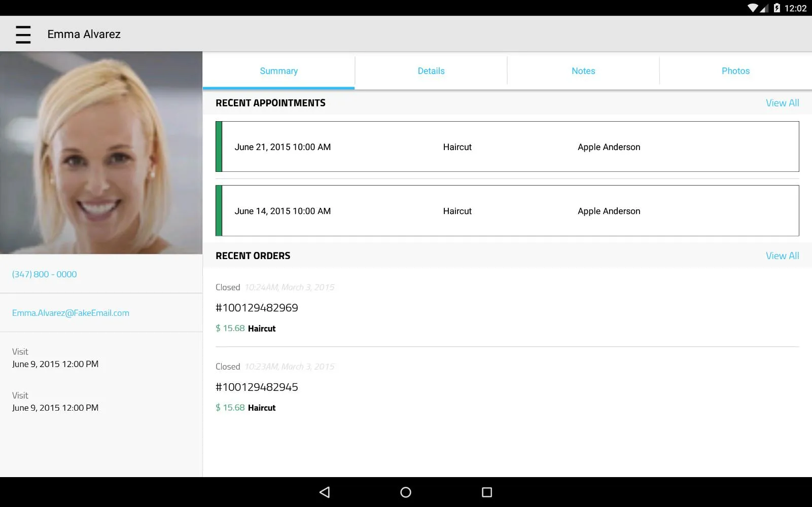
Task: Click View All next to Recent Appointments
Action: tap(782, 102)
